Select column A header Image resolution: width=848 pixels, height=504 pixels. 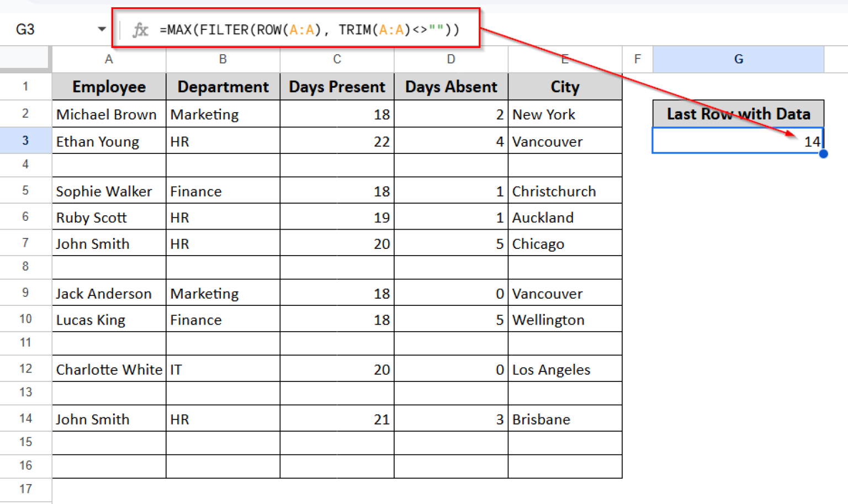point(109,59)
